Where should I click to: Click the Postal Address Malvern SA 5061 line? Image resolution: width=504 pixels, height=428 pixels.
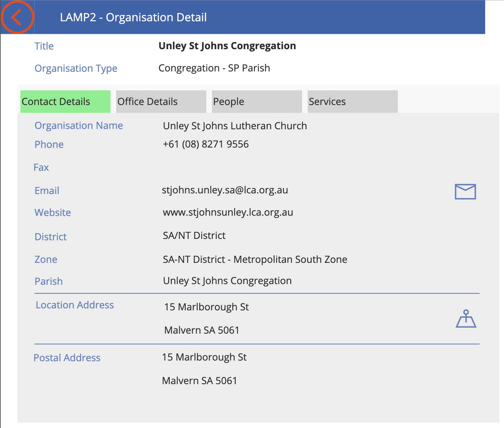click(x=199, y=381)
